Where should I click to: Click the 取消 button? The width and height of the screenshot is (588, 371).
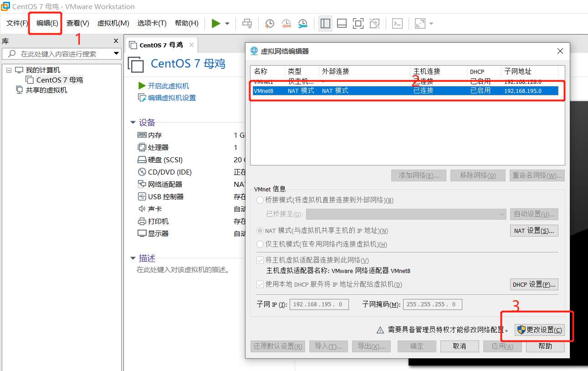coord(460,346)
